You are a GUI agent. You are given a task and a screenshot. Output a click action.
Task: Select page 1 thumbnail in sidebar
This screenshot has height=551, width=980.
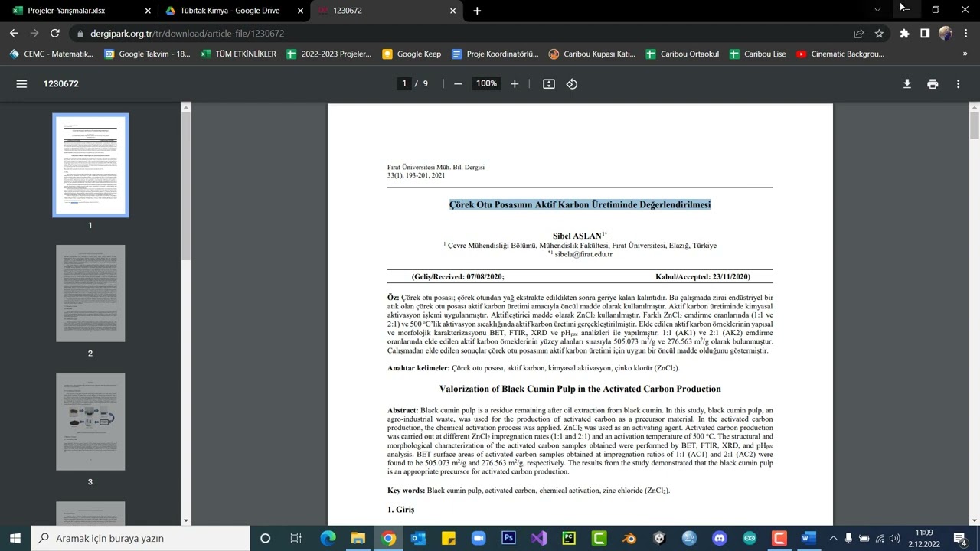(x=90, y=165)
